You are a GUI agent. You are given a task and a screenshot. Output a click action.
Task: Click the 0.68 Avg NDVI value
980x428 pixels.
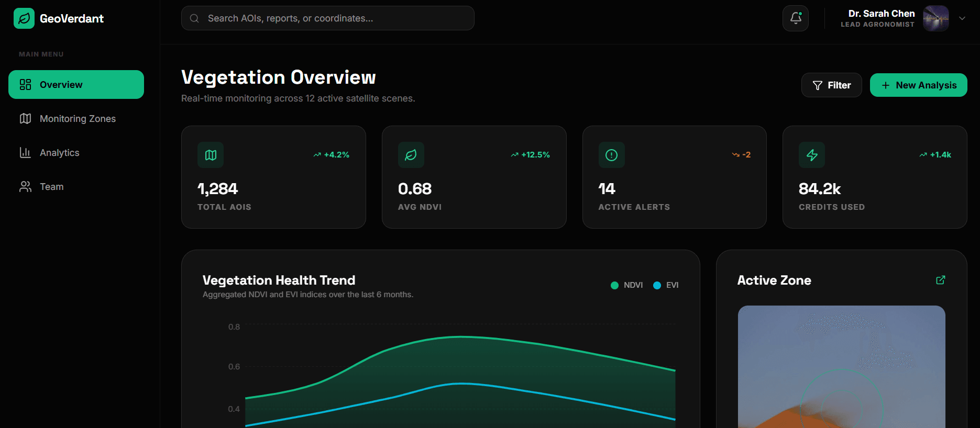415,188
